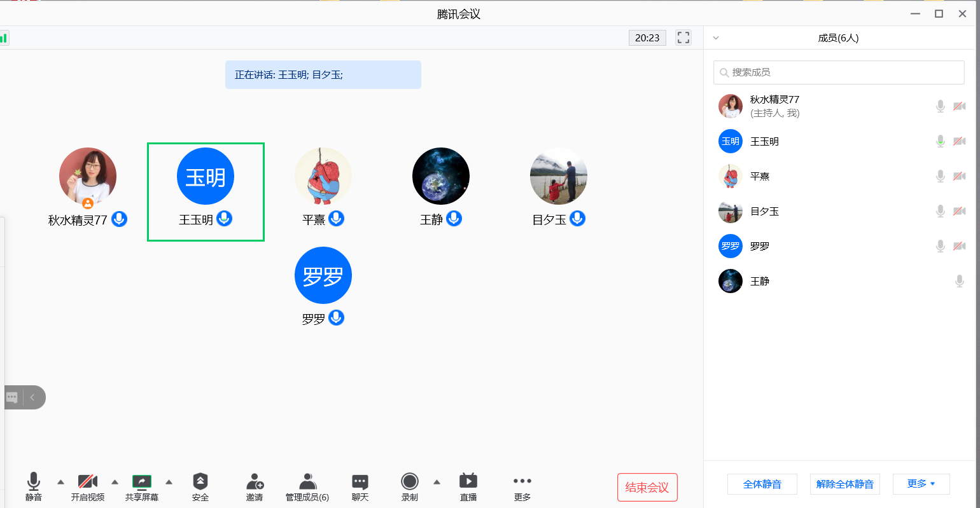Expand audio options arrow beside 静音
Viewport: 980px width, 508px height.
[x=61, y=482]
